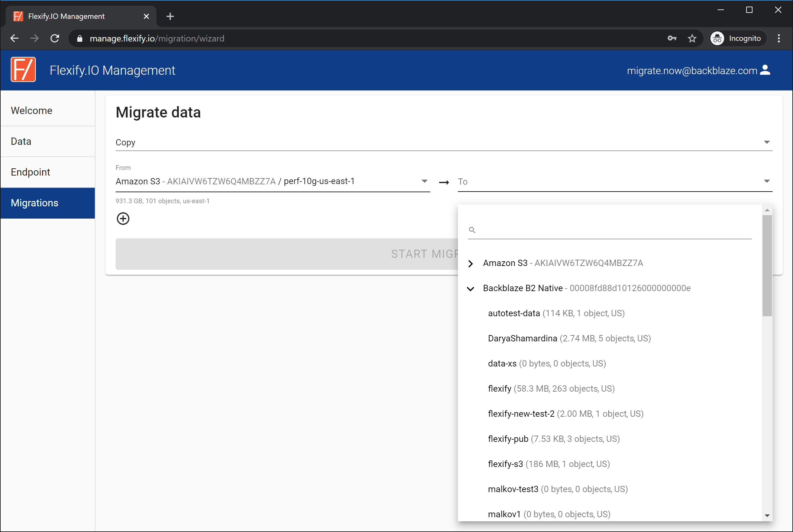Click the migrate.now@backblaze.com account link
This screenshot has width=793, height=532.
point(692,71)
